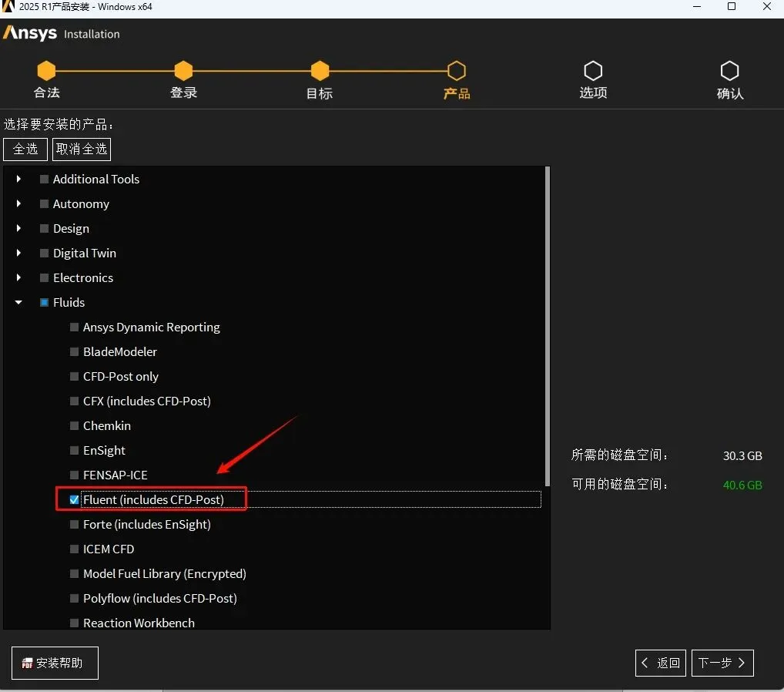Click the 所需的磁盘空间 label
The height and width of the screenshot is (692, 784).
point(619,455)
